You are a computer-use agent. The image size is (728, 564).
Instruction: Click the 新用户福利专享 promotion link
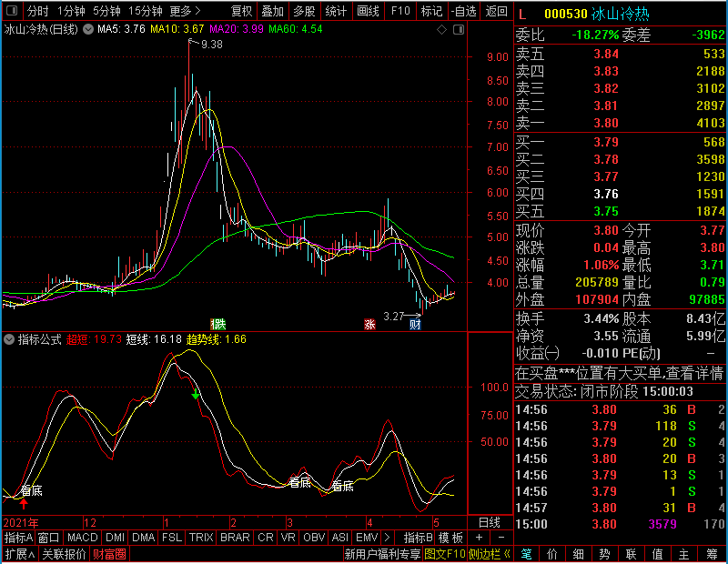click(x=382, y=554)
